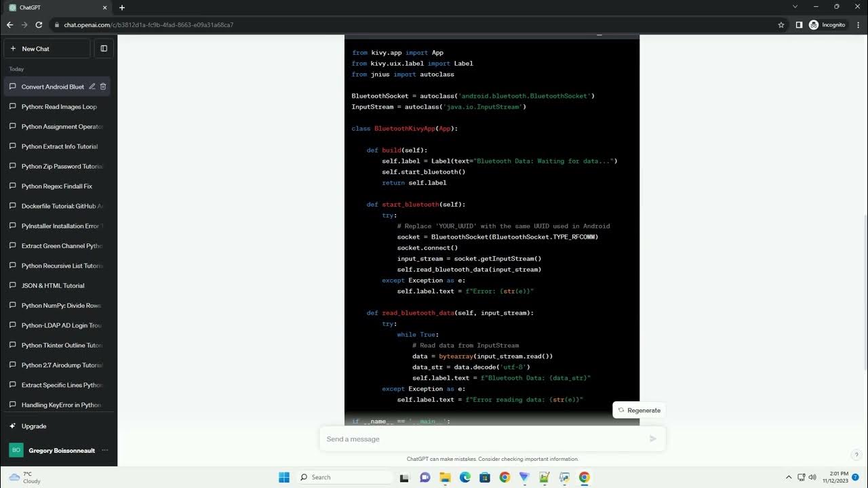The width and height of the screenshot is (868, 488).
Task: Open the tab search dropdown chevron
Action: click(795, 7)
